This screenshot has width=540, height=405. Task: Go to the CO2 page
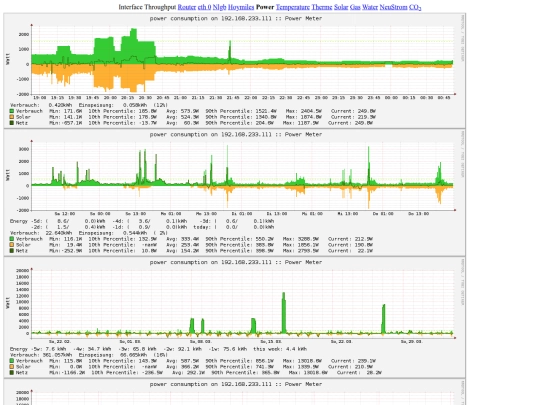pos(415,7)
